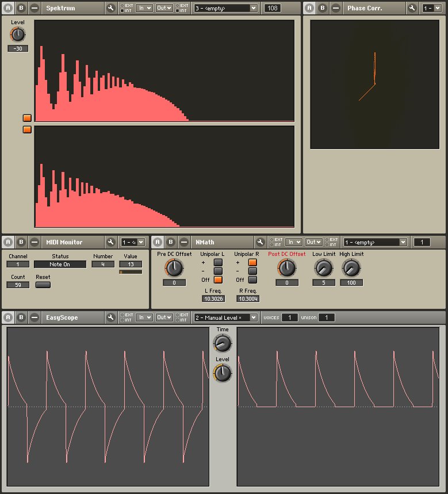Select snapshot B in Spektrum header
The image size is (448, 494).
click(21, 8)
